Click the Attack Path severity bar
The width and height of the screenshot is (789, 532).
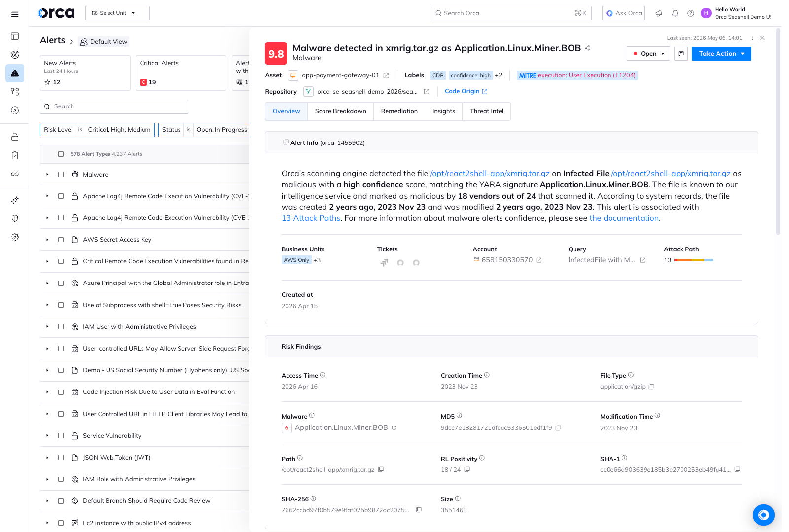point(693,260)
